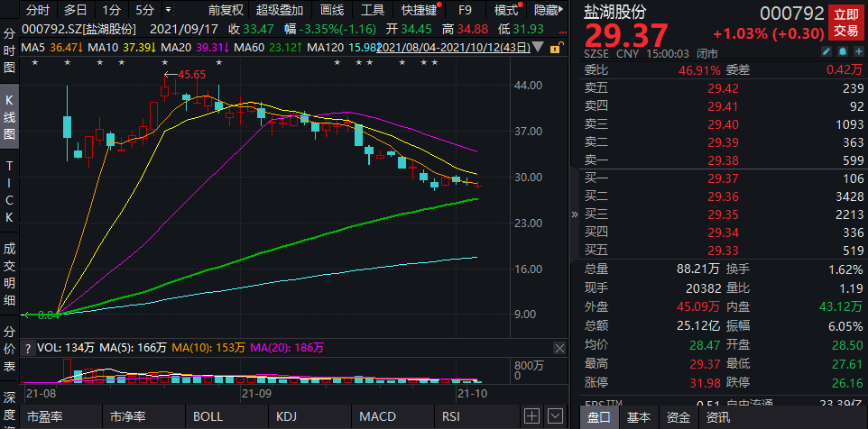Add an indicator panel with plus icon

click(x=532, y=415)
